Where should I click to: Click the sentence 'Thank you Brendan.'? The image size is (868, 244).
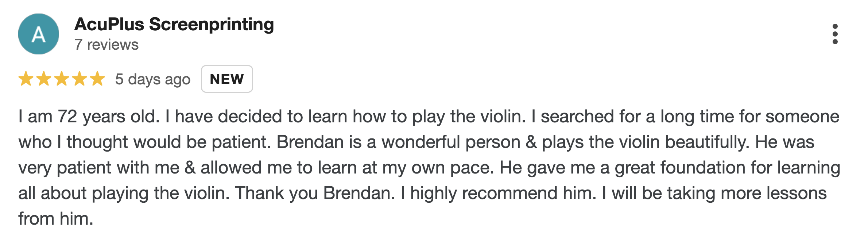[315, 193]
